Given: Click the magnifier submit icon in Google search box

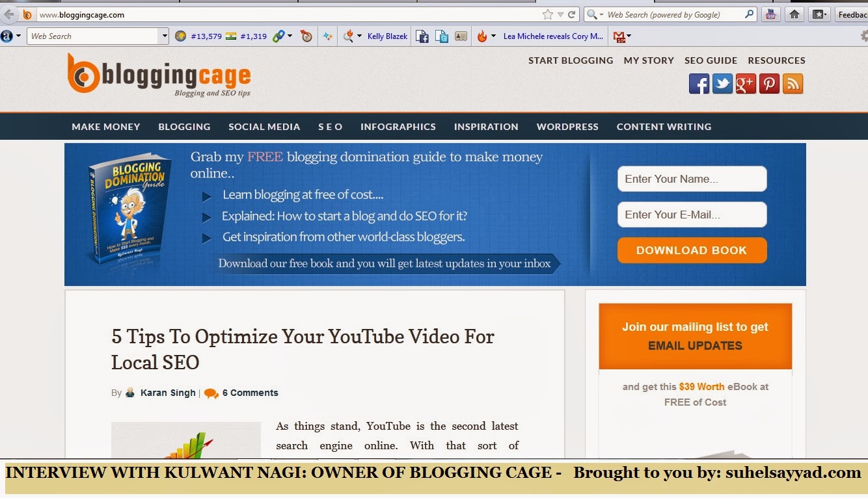Looking at the screenshot, I should pyautogui.click(x=750, y=14).
